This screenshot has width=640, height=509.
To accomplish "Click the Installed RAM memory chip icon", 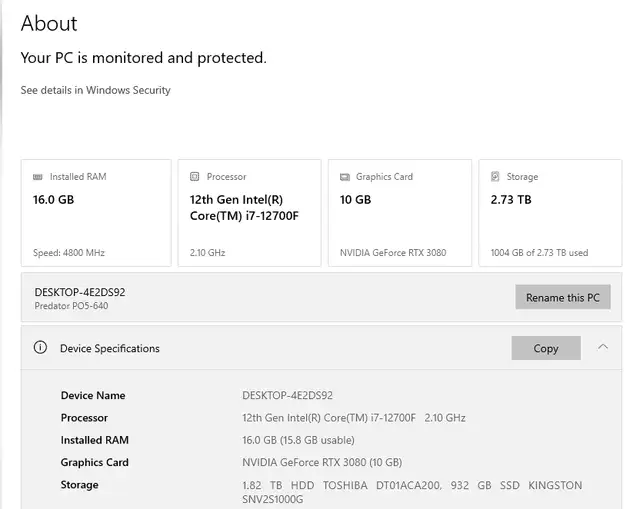I will pos(38,177).
